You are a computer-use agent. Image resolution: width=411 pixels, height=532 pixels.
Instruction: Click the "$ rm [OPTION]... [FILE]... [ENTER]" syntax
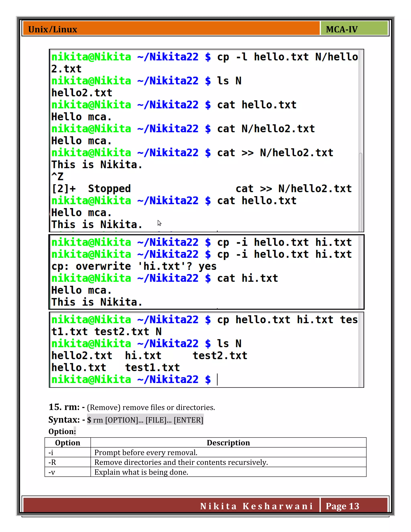coord(145,420)
